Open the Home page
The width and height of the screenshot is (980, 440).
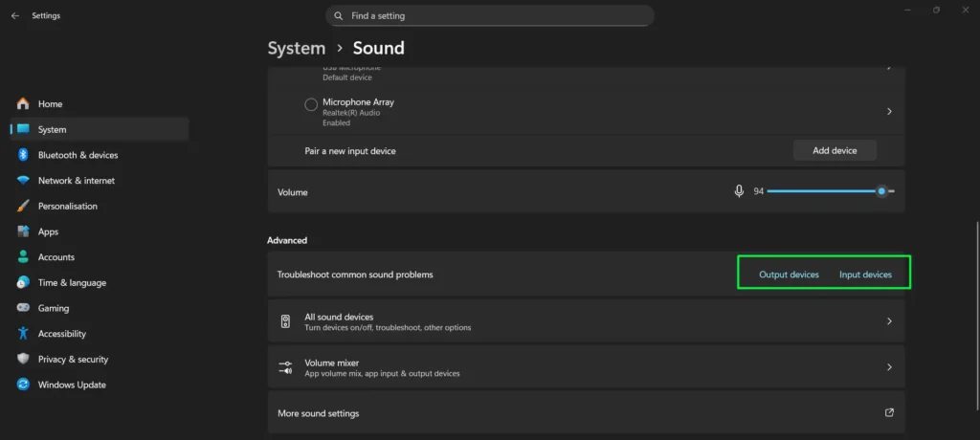tap(100, 103)
